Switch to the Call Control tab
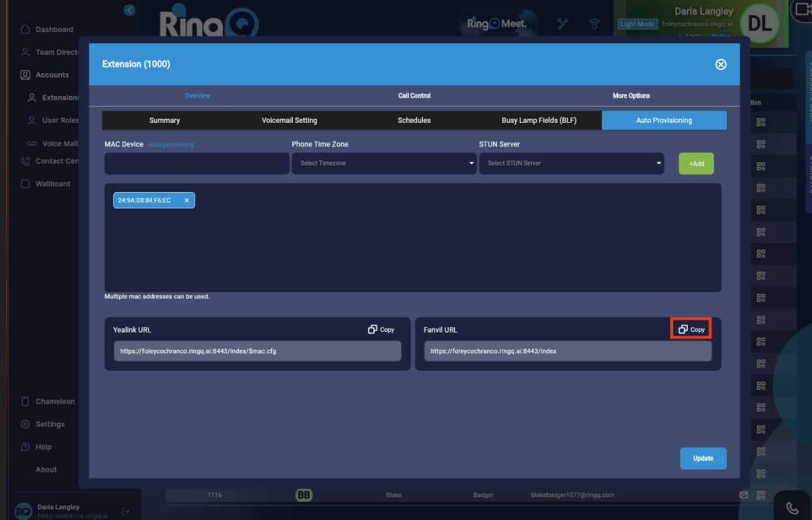This screenshot has width=812, height=520. coord(414,95)
